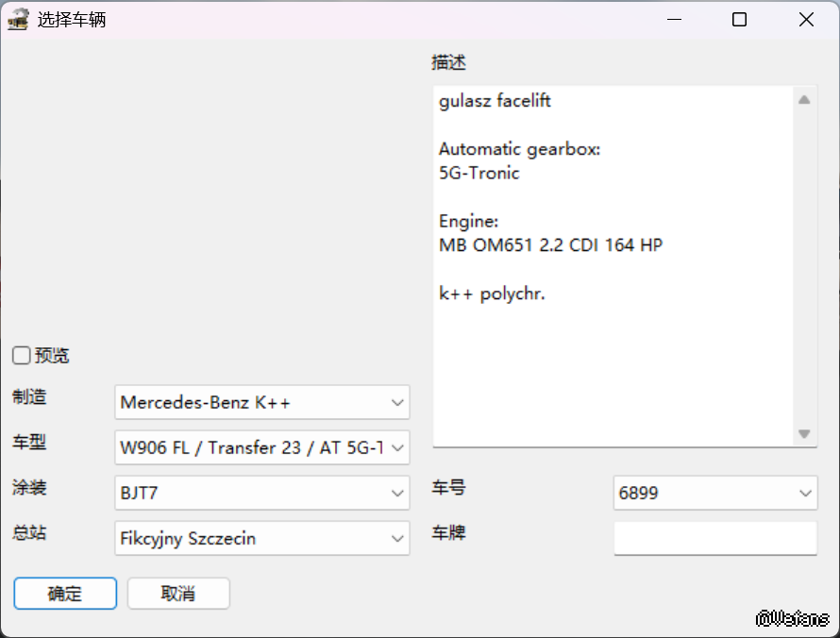Viewport: 840px width, 638px height.
Task: Maximize the 选择车辆 dialog window
Action: [x=740, y=20]
